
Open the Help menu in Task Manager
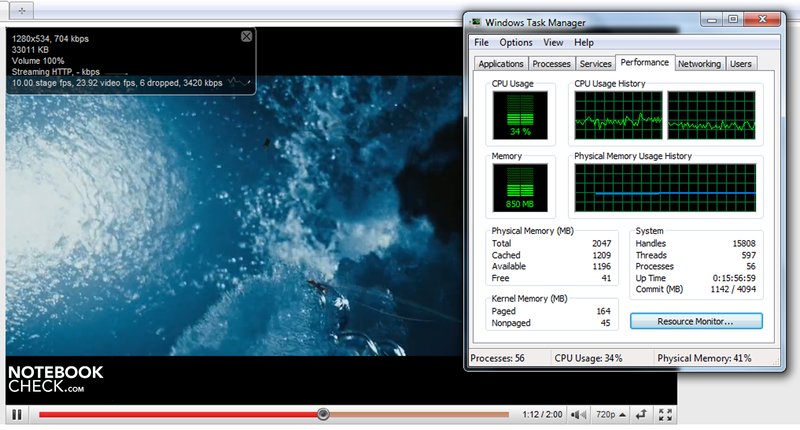[x=584, y=42]
